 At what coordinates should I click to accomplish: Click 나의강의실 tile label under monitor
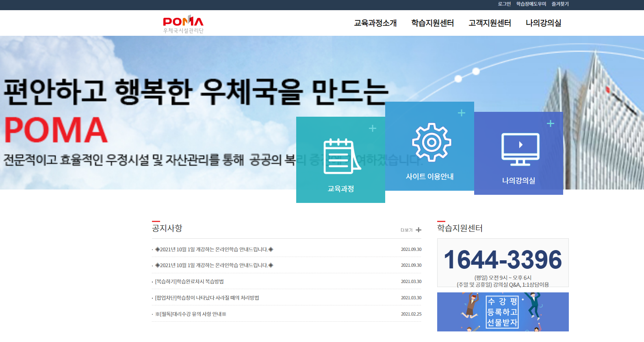[x=518, y=181]
